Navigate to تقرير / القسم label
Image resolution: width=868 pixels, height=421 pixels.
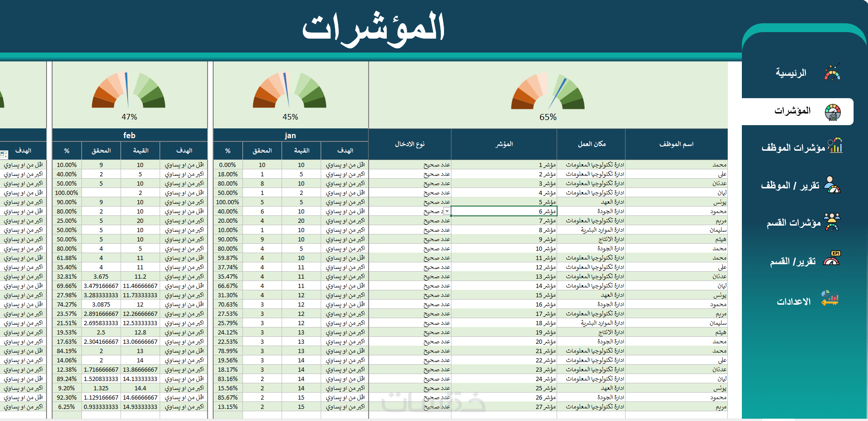(793, 261)
